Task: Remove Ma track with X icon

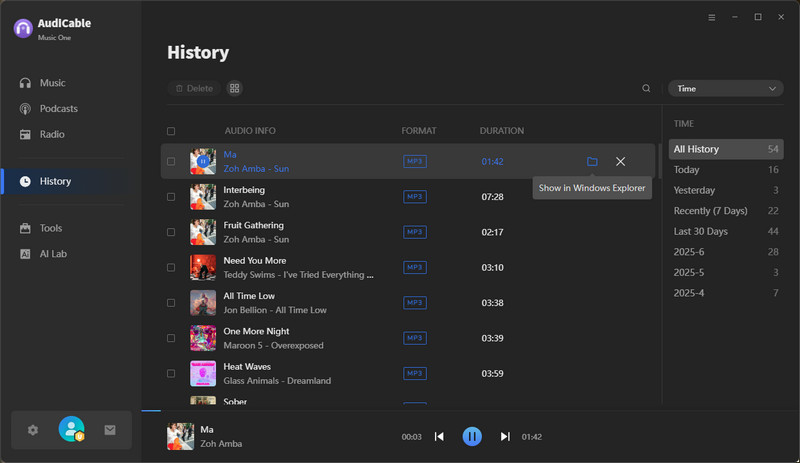Action: 620,161
